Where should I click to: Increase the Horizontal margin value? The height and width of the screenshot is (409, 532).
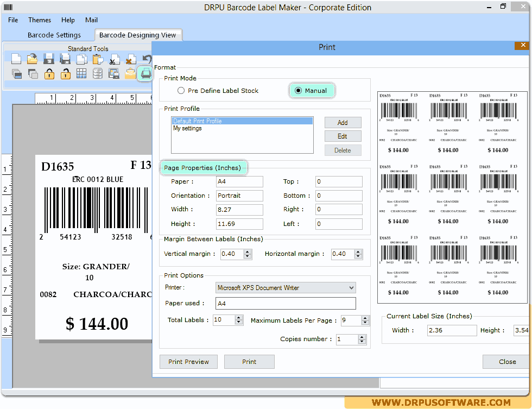click(x=358, y=251)
